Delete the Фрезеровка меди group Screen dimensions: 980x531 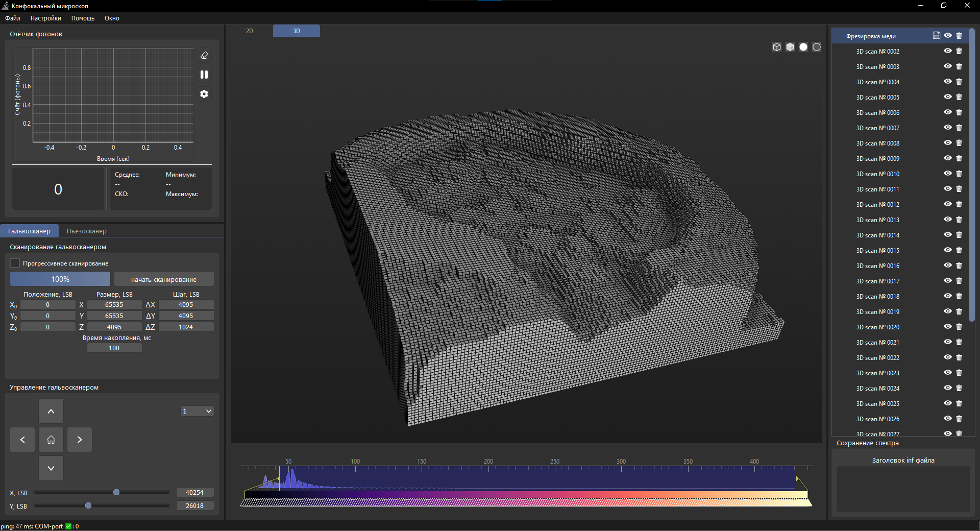pyautogui.click(x=959, y=36)
